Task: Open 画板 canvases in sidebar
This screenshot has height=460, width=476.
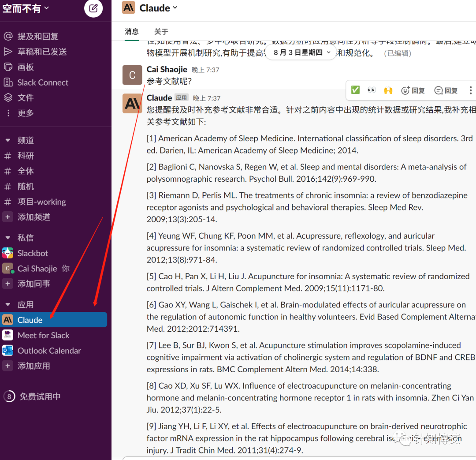Action: coord(26,67)
